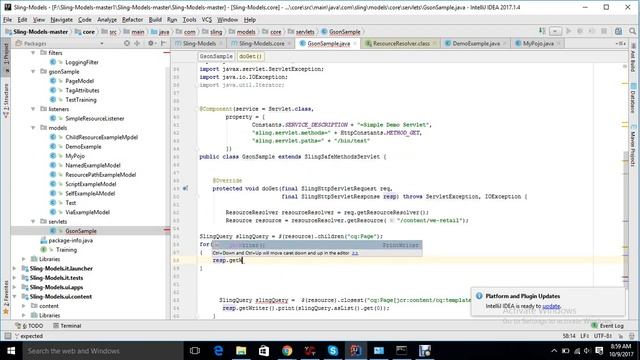640x360 pixels.
Task: Collapse the servlets package
Action: [33, 221]
